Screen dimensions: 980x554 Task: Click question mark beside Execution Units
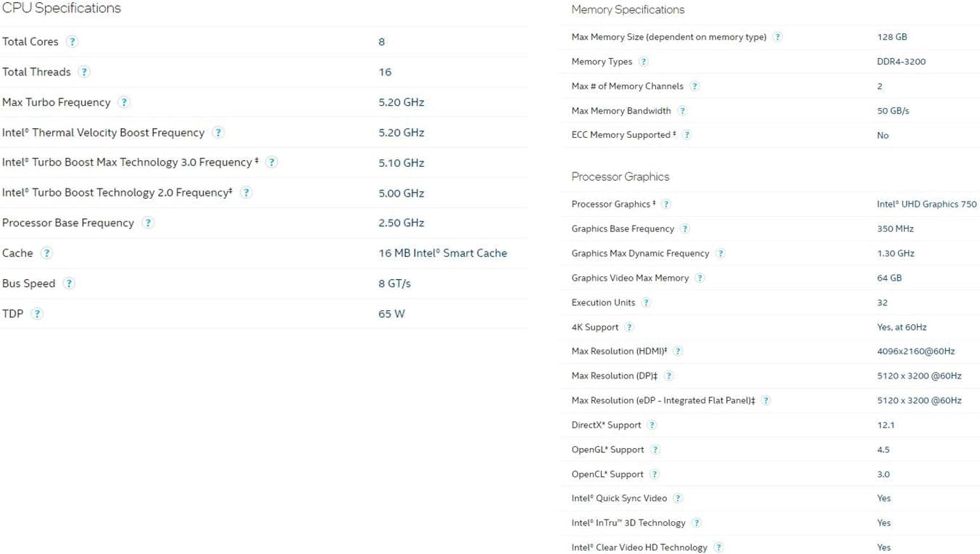pyautogui.click(x=646, y=303)
